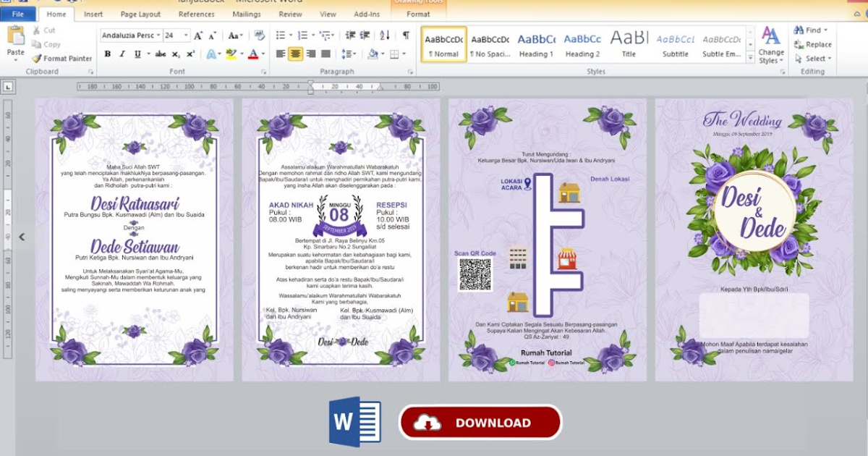Viewport: 868px width, 456px height.
Task: Select the Desi & Dede cover page
Action: 754,240
